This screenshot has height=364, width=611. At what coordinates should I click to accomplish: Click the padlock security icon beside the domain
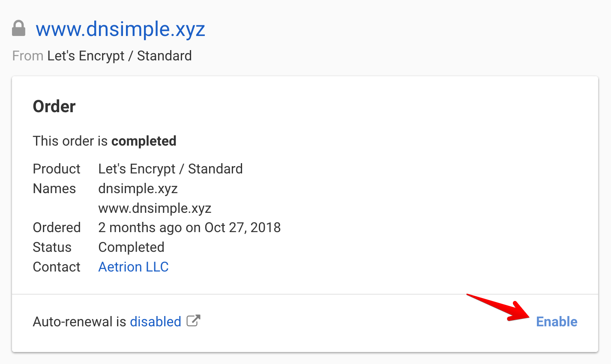click(x=19, y=28)
